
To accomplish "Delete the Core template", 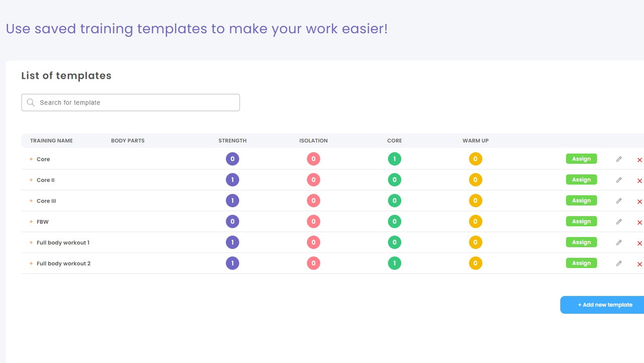I will point(639,160).
